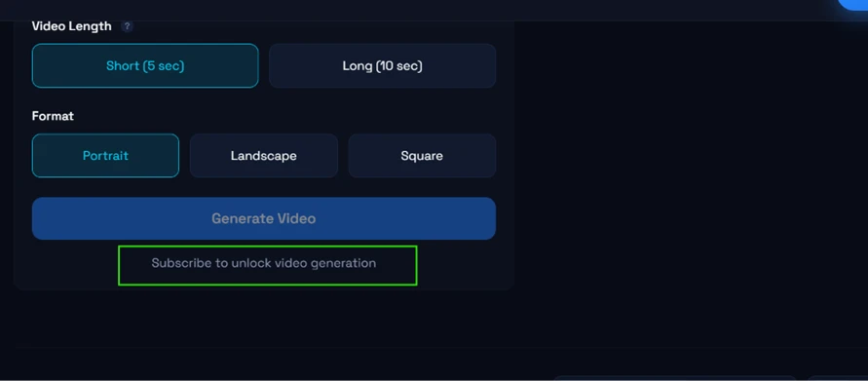The height and width of the screenshot is (381, 868).
Task: Tap the highlighted Portrait tile under Format
Action: tap(105, 156)
